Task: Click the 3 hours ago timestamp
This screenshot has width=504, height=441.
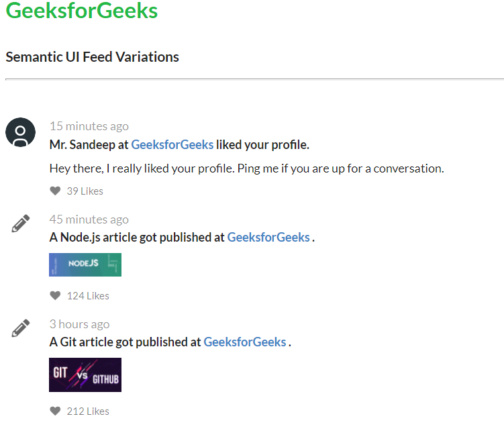Action: [x=79, y=324]
